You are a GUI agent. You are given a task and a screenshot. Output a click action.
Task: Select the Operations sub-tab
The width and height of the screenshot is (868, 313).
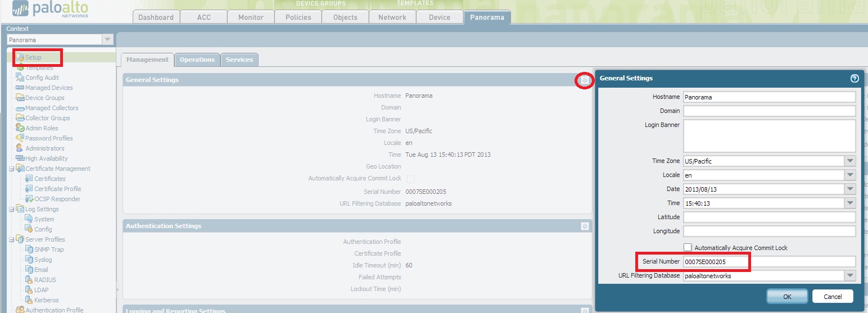[197, 60]
